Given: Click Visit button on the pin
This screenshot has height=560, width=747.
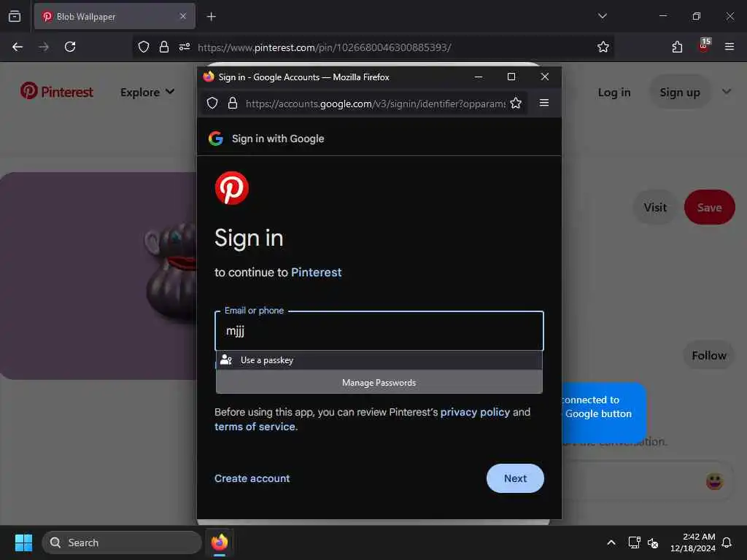Looking at the screenshot, I should point(655,208).
